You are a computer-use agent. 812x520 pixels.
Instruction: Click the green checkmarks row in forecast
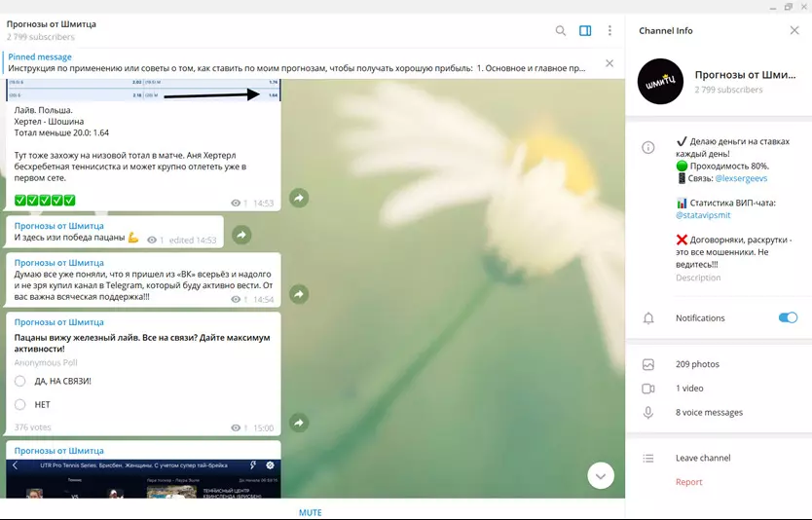(x=45, y=200)
